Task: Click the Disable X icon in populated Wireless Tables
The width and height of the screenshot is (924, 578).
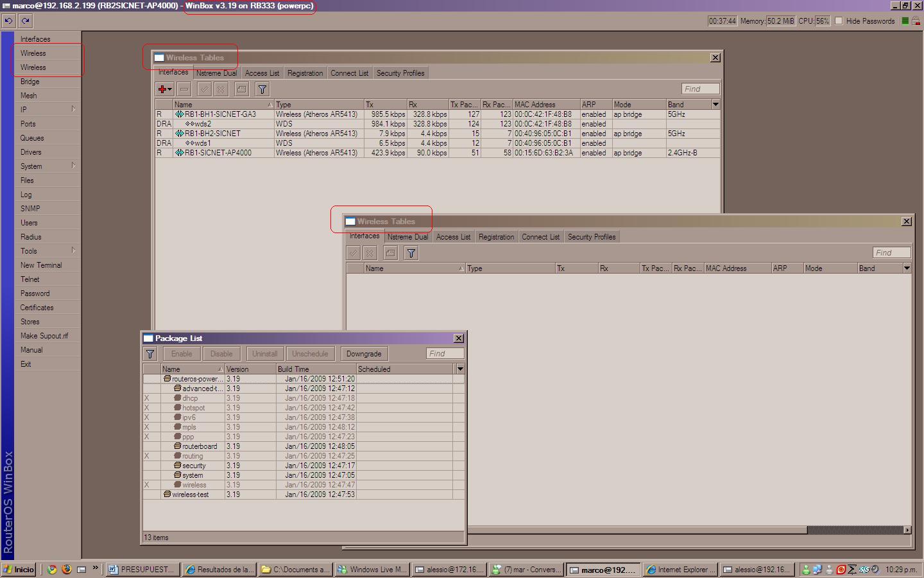Action: (x=221, y=89)
